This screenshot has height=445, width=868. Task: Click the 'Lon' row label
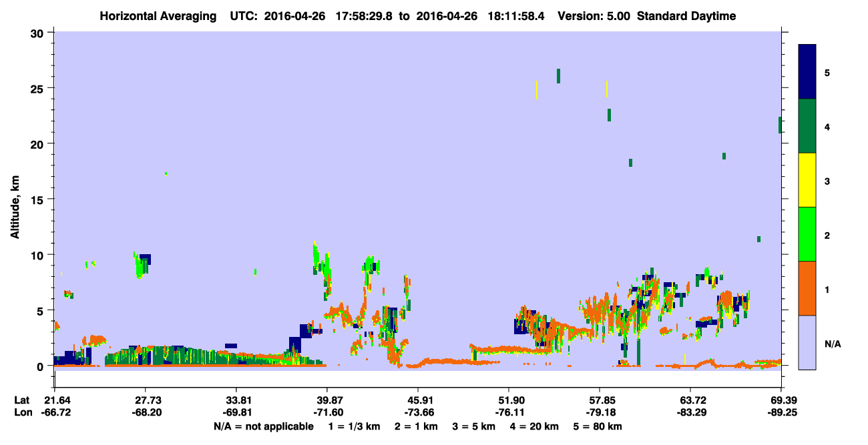click(23, 412)
